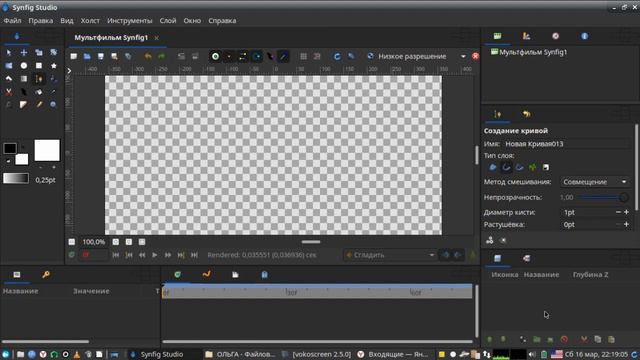Viewport: 640px width, 360px height.
Task: Switch to the history panel tab
Action: tap(527, 115)
